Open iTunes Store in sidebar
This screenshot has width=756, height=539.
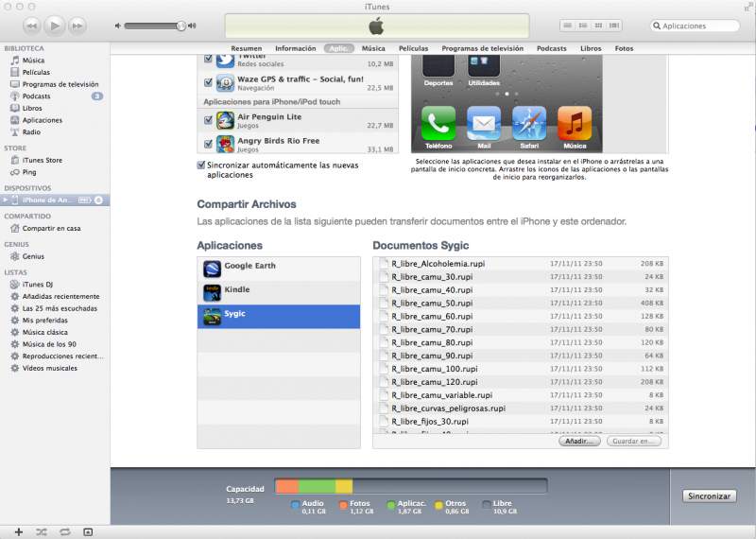(42, 161)
